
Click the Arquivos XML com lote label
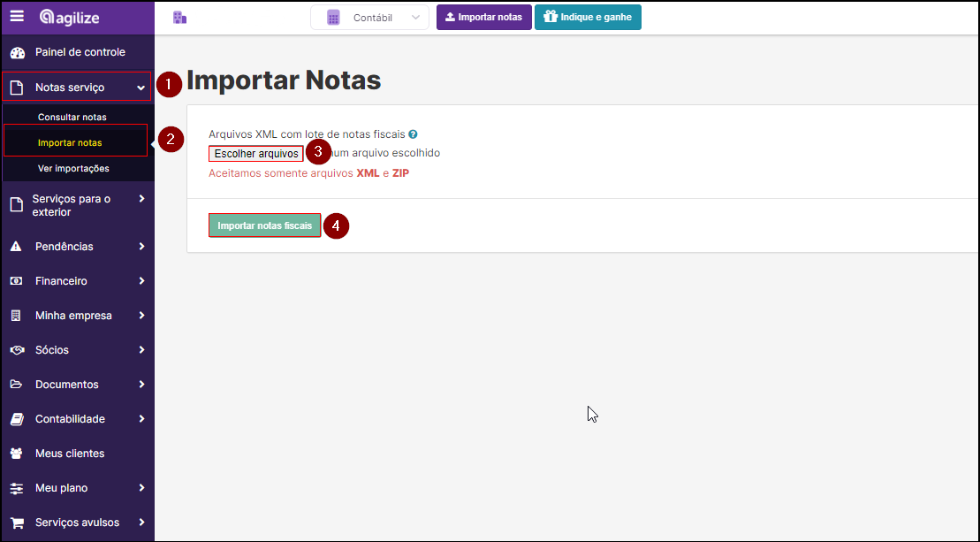tap(307, 134)
